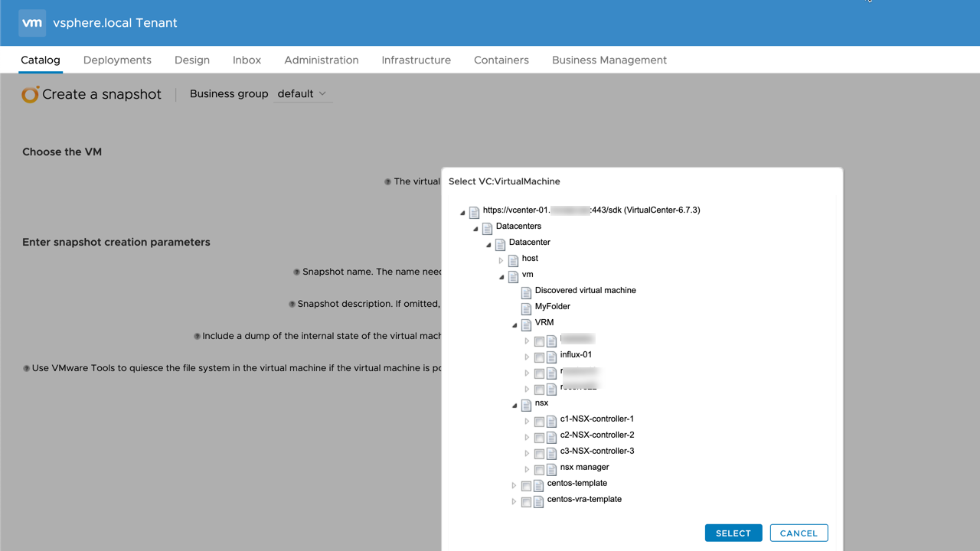Check the nsx manager checkbox
Viewport: 980px width, 551px height.
[x=539, y=470]
